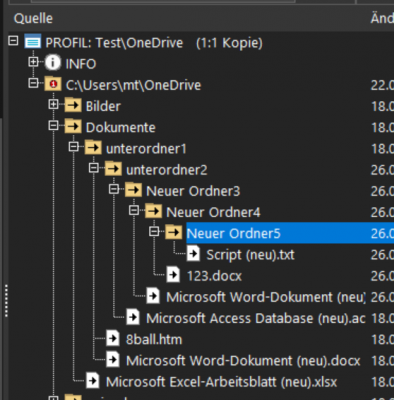394x400 pixels.
Task: Expand the Bilder folder
Action: (53, 104)
